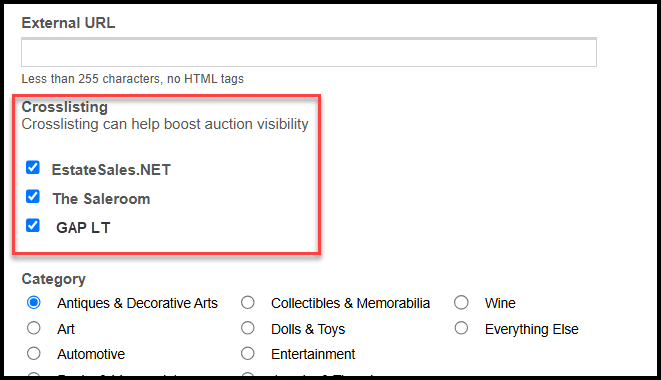Uncheck The Saleroom crosslisting checkbox
This screenshot has height=380, width=661.
coord(33,197)
